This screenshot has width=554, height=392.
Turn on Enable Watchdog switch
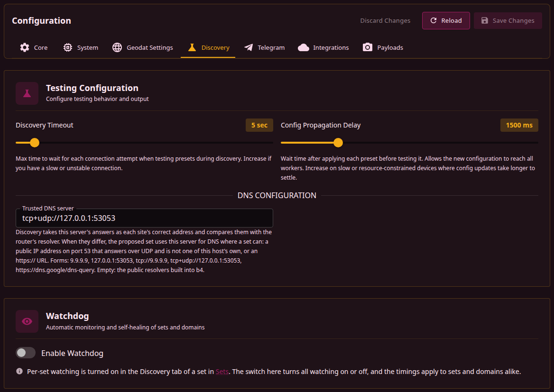tap(26, 353)
